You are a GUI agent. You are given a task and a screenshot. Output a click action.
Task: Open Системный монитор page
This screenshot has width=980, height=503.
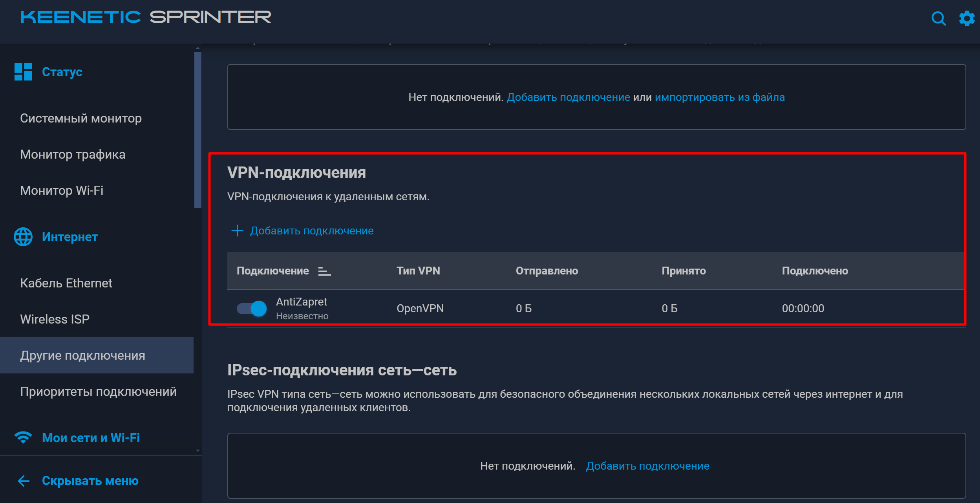point(81,118)
